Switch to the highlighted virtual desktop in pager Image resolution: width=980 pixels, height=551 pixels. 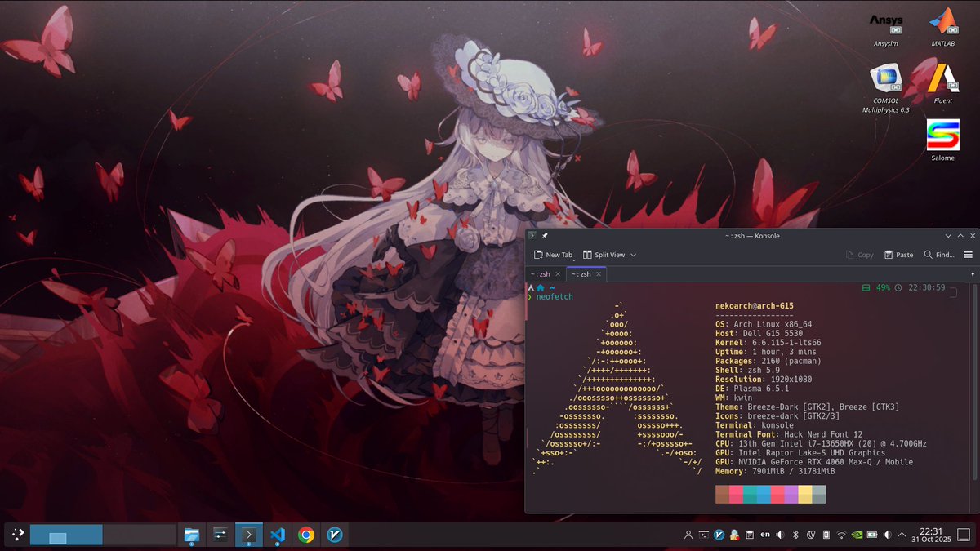66,535
